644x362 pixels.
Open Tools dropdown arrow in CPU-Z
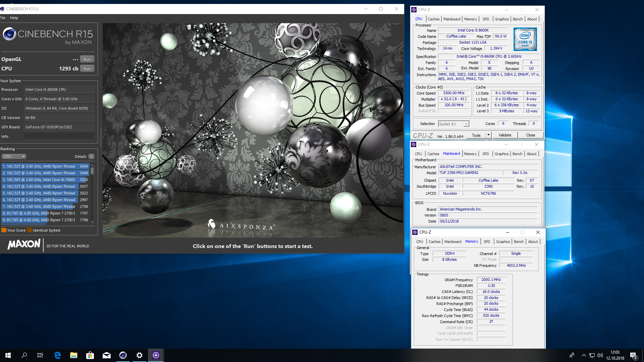click(x=488, y=135)
